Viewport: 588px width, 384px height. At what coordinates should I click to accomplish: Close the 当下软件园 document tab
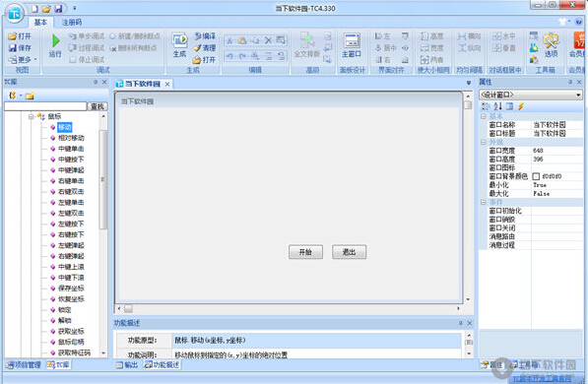point(167,84)
